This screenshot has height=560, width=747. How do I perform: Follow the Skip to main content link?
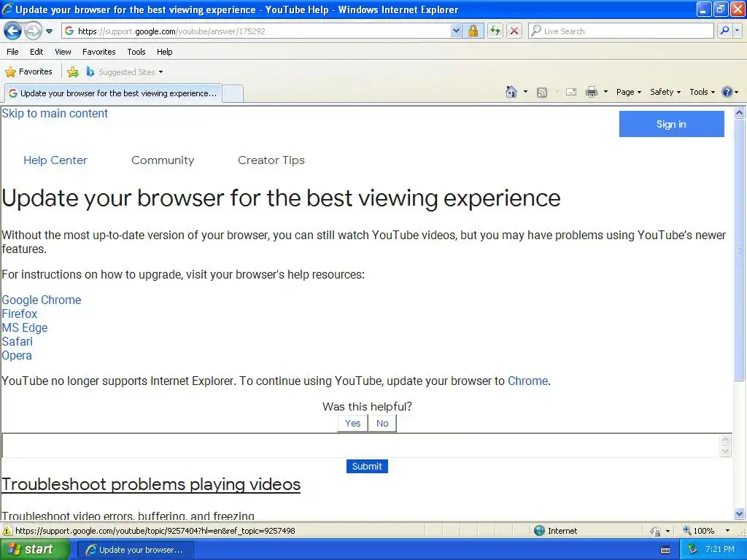[x=55, y=113]
